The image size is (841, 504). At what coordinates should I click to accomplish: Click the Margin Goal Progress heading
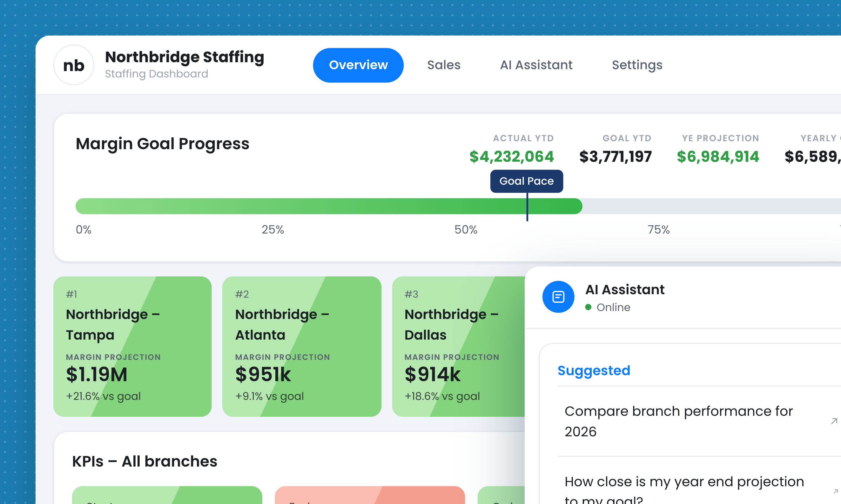coord(162,144)
